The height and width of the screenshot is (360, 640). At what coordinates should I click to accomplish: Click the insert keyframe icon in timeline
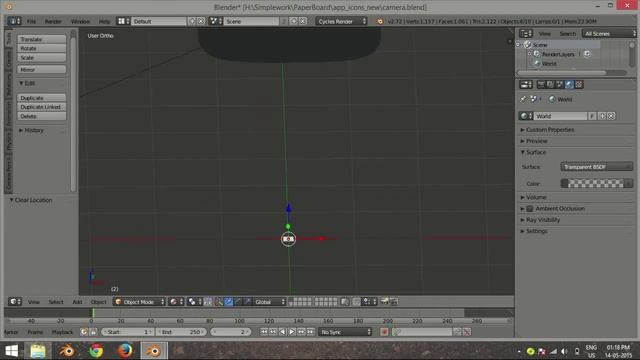click(458, 332)
